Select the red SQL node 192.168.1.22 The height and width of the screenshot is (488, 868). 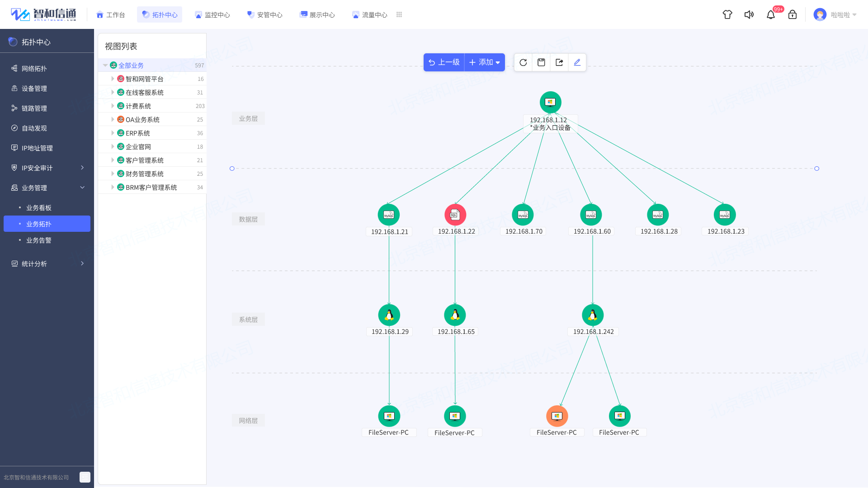455,215
